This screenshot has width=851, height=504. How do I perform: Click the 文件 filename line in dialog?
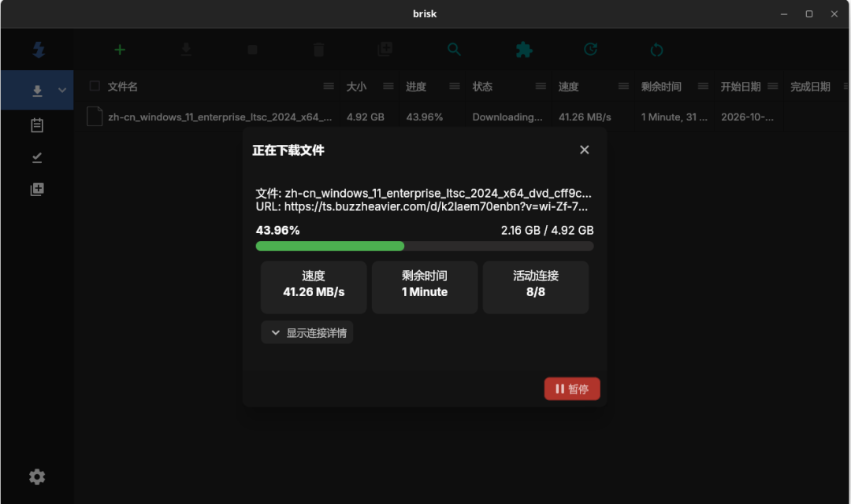coord(424,193)
